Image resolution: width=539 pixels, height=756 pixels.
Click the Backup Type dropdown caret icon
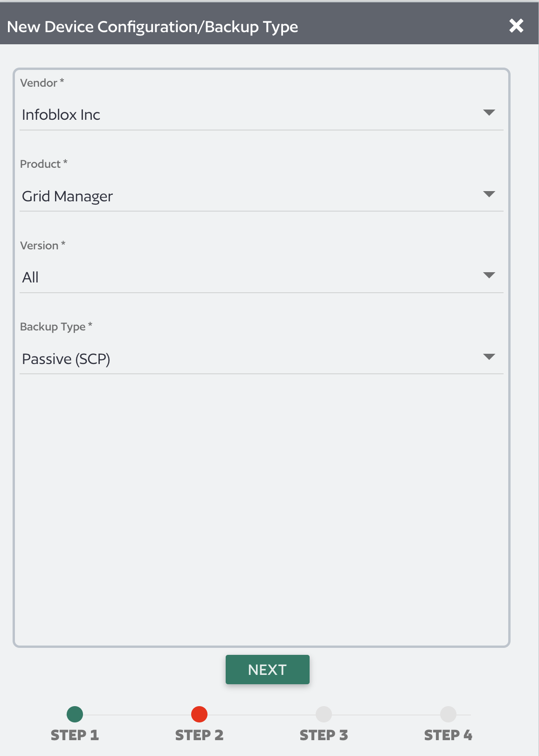pyautogui.click(x=490, y=357)
